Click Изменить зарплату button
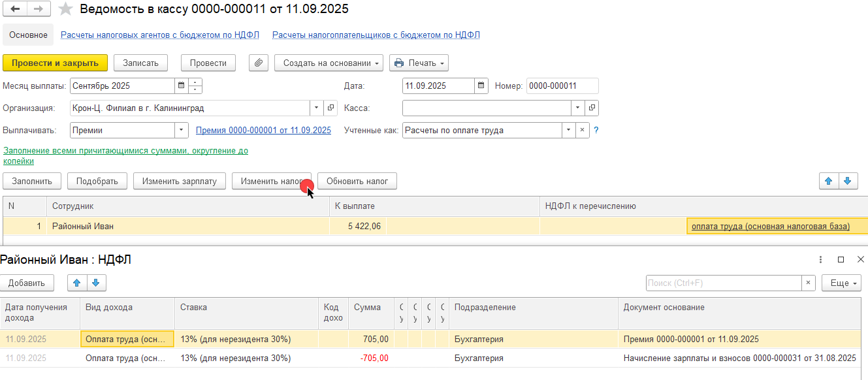868x380 pixels. 180,181
